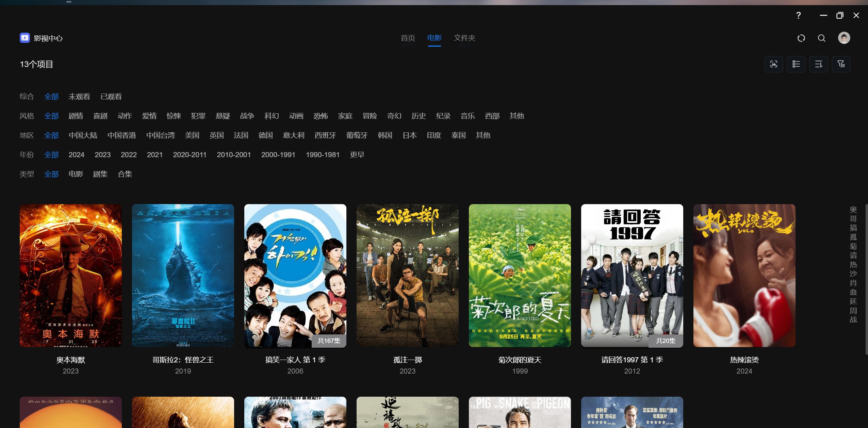Open the 文件夹 tab

point(464,38)
